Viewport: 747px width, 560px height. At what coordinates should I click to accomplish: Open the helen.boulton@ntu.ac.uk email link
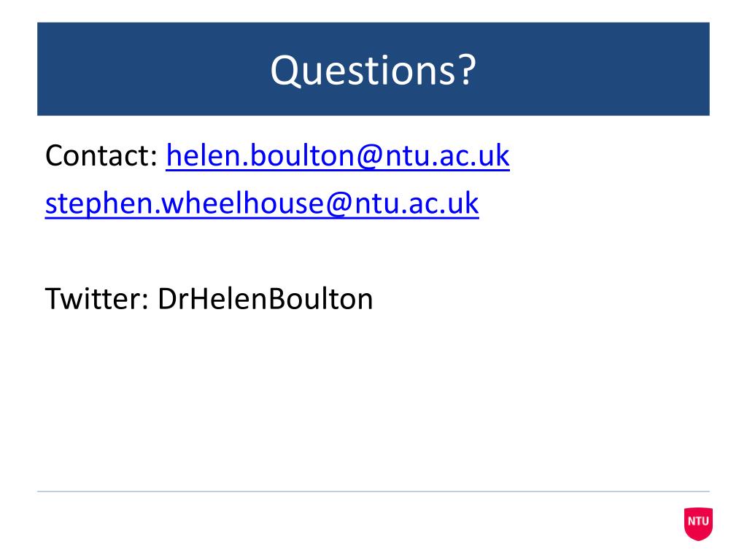[x=338, y=155]
